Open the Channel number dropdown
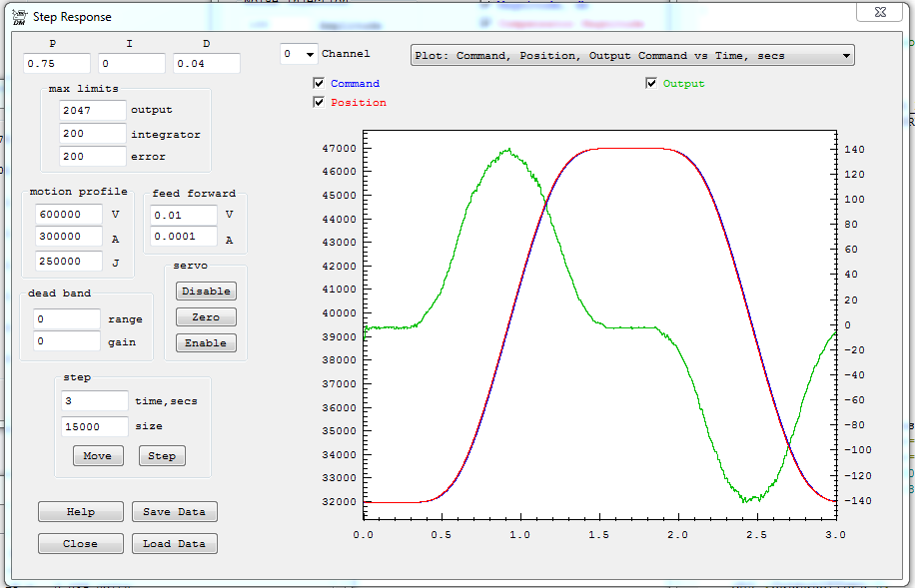This screenshot has height=588, width=915. (x=299, y=54)
